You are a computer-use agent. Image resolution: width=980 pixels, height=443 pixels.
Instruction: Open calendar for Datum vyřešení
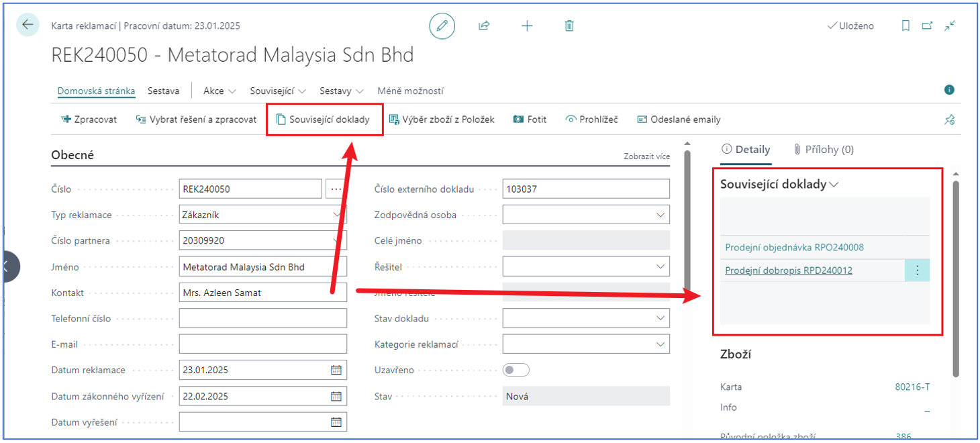click(336, 422)
